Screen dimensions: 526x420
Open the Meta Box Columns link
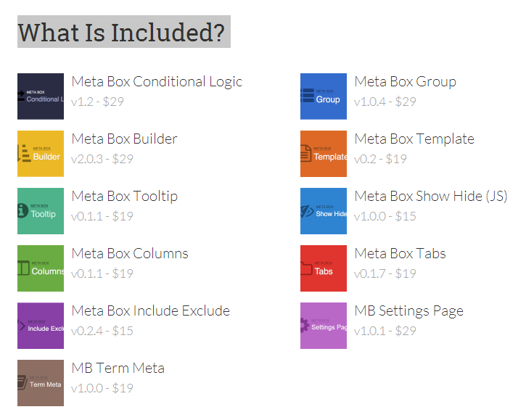(130, 254)
